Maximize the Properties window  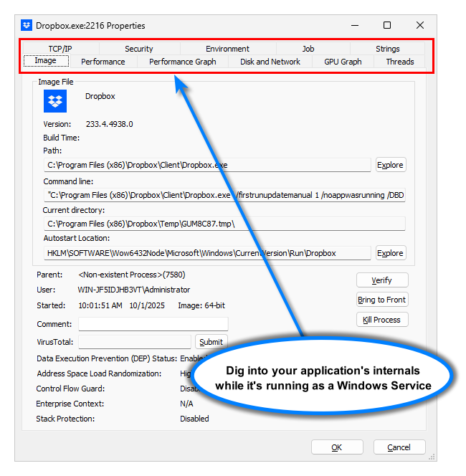[387, 26]
